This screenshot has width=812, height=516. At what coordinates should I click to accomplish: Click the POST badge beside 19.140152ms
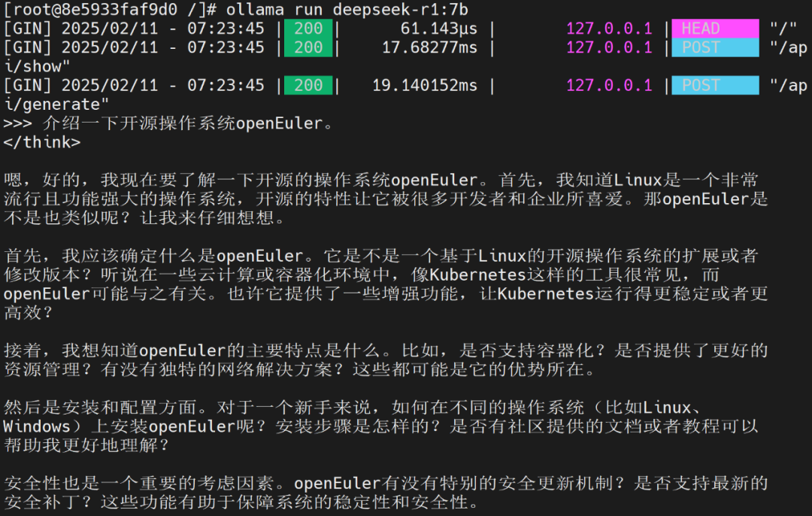click(714, 85)
